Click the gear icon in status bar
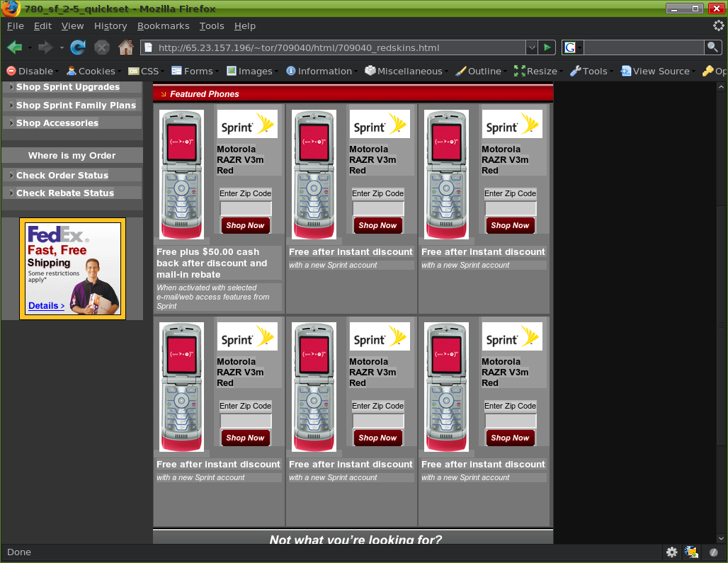Viewport: 728px width, 563px height. click(671, 552)
